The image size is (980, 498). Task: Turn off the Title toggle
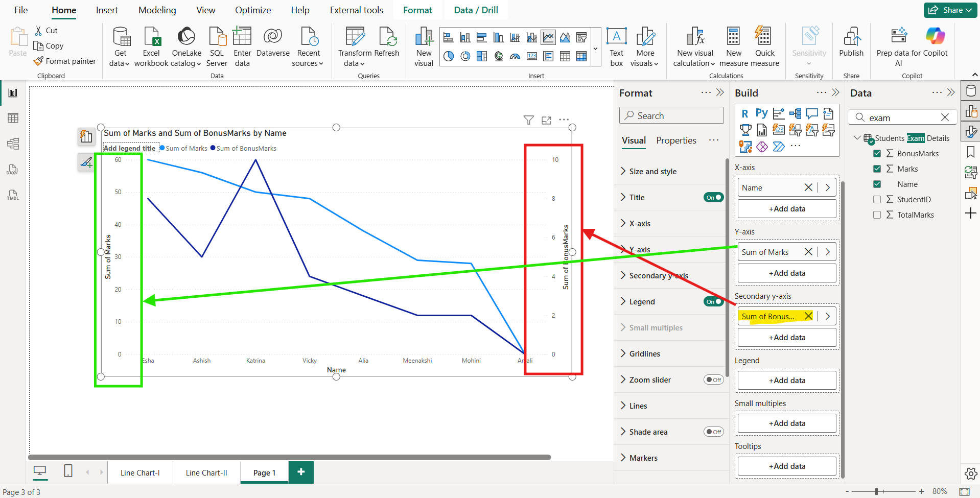[x=713, y=197]
